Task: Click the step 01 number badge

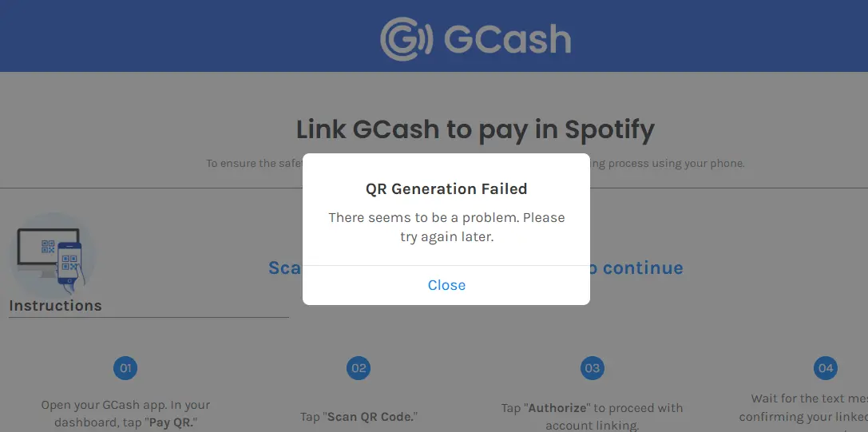Action: pos(125,368)
